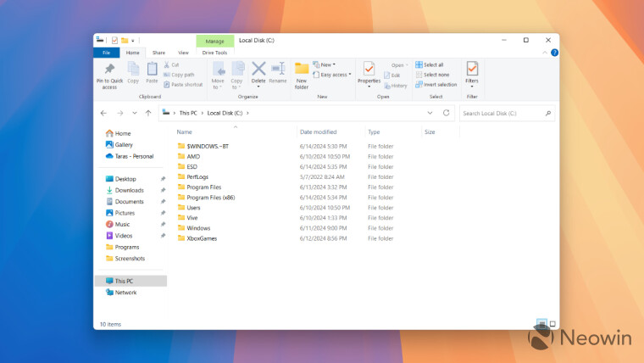
Task: Click Invert selection command
Action: coord(436,84)
